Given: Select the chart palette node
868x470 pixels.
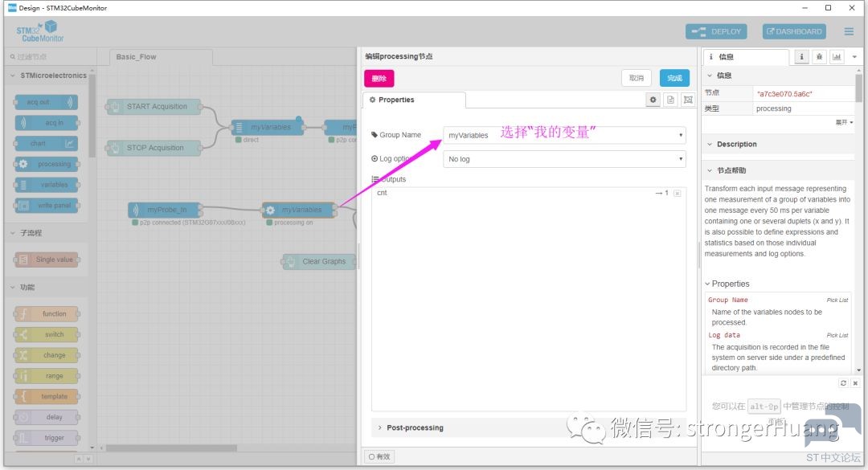Looking at the screenshot, I should pos(47,143).
